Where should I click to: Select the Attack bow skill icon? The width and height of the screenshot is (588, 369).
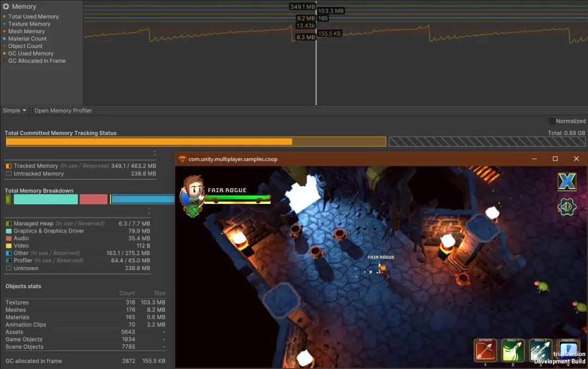485,351
